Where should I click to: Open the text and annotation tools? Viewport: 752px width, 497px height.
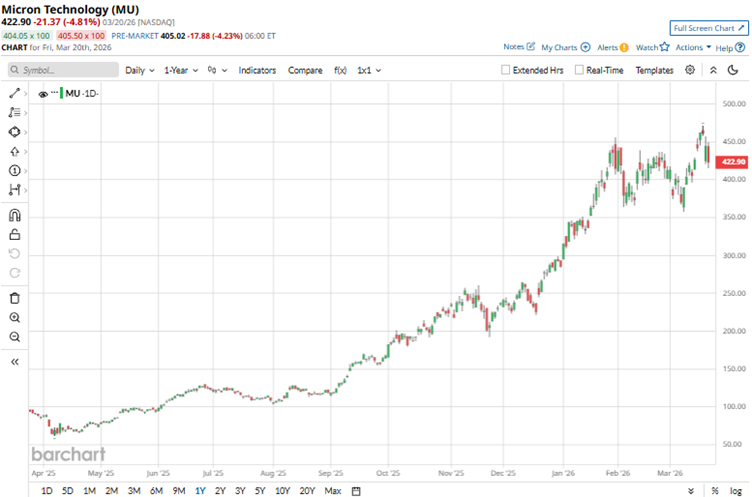click(14, 112)
